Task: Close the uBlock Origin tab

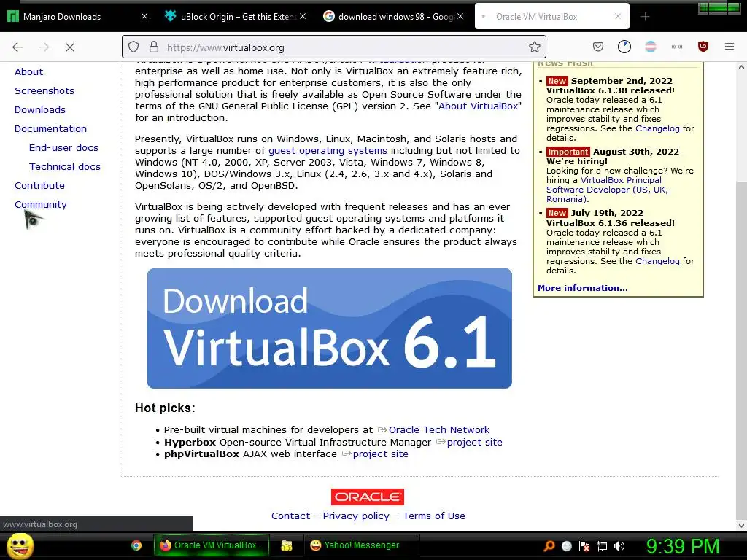Action: coord(303,16)
